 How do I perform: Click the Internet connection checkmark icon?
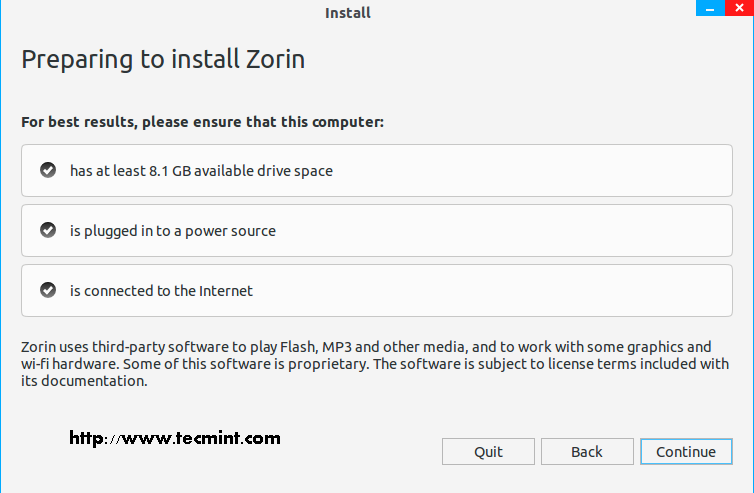pyautogui.click(x=47, y=290)
